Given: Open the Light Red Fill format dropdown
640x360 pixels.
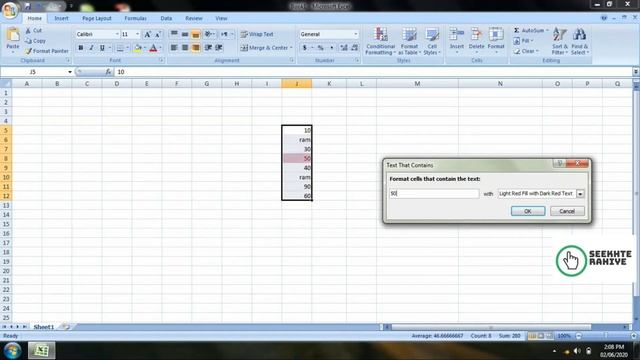Looking at the screenshot, I should click(x=580, y=193).
